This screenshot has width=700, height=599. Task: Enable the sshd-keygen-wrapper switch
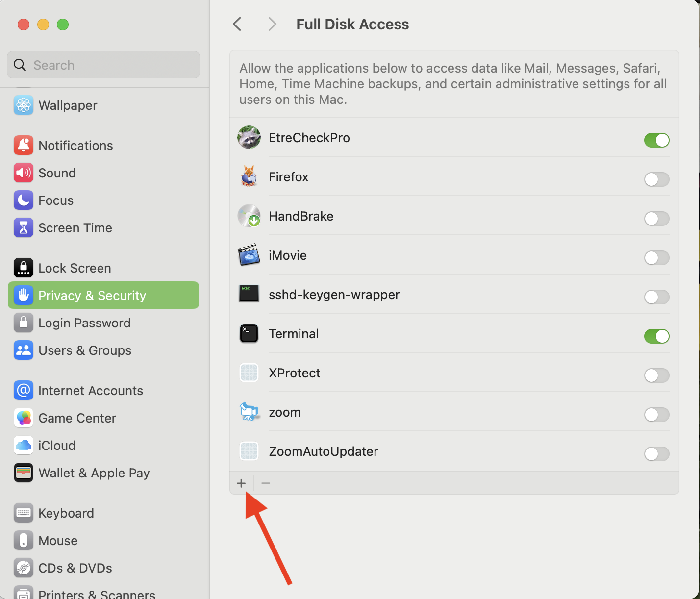point(657,297)
